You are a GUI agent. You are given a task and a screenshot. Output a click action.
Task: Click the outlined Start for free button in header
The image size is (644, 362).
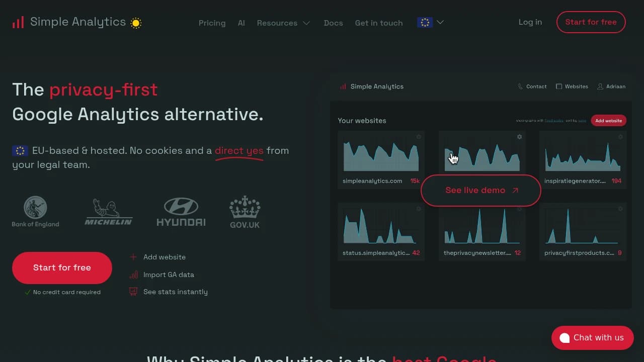tap(591, 22)
